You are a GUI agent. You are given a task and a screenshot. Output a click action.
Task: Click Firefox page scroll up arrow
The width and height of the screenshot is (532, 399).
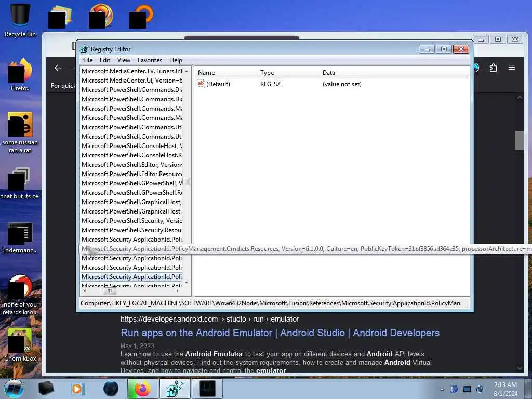pyautogui.click(x=520, y=97)
